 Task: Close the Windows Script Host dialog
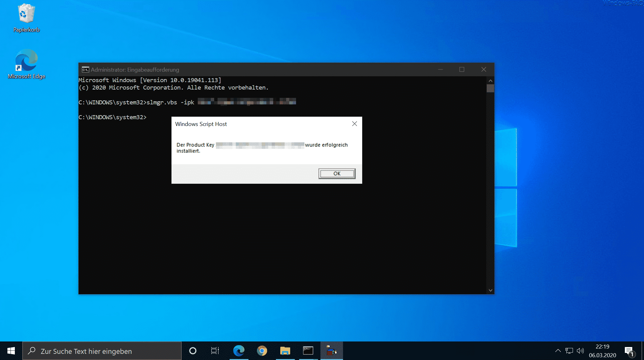354,124
